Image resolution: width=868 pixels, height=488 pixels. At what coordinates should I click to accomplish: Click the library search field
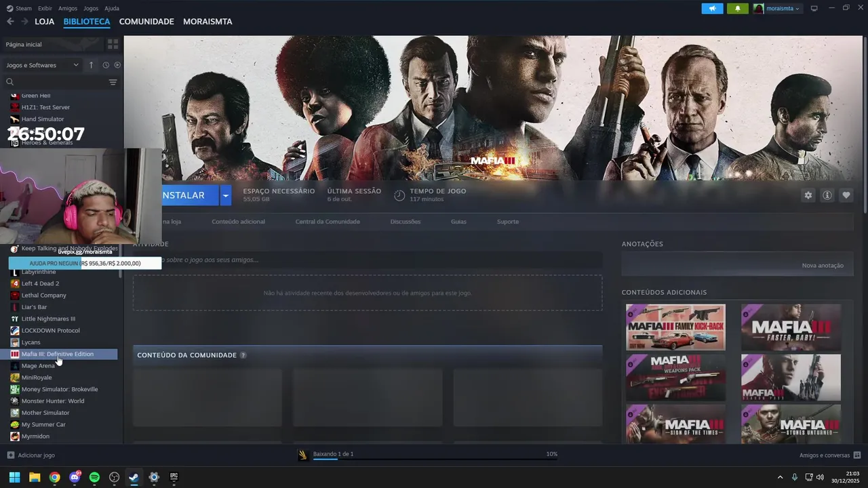coord(56,82)
